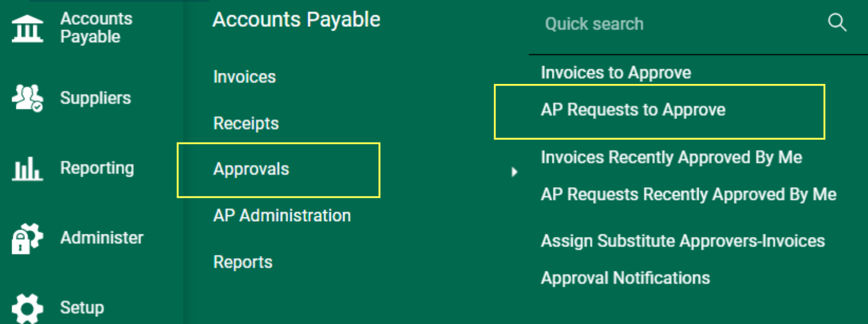Click the magnifying glass search icon

tap(838, 23)
